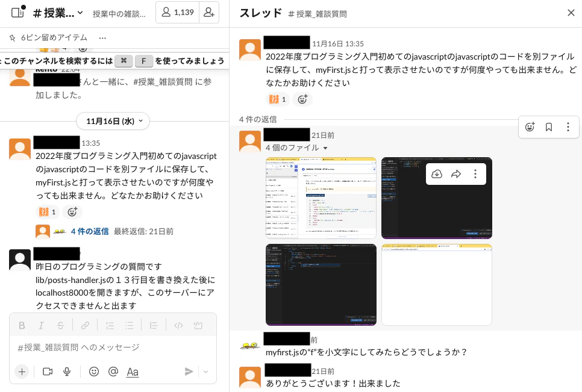Screen dimensions: 582x392
Task: Insert a code block in composer
Action: pos(198,326)
